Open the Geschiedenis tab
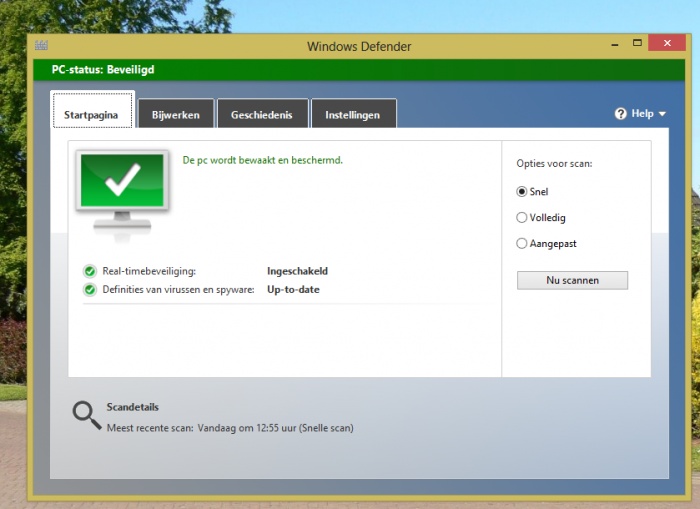Image resolution: width=700 pixels, height=509 pixels. 262,115
